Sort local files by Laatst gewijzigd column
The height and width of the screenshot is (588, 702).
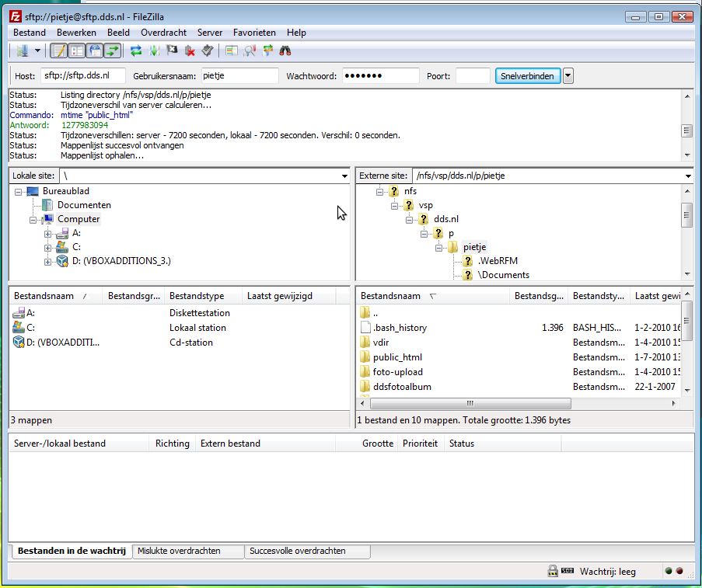pos(288,296)
